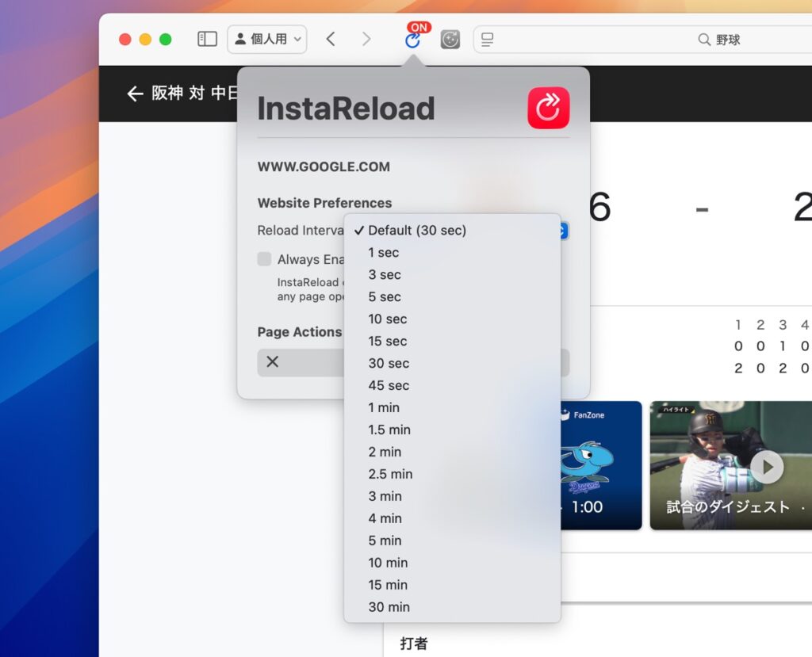812x657 pixels.
Task: Set interval to 4 min
Action: click(x=452, y=518)
